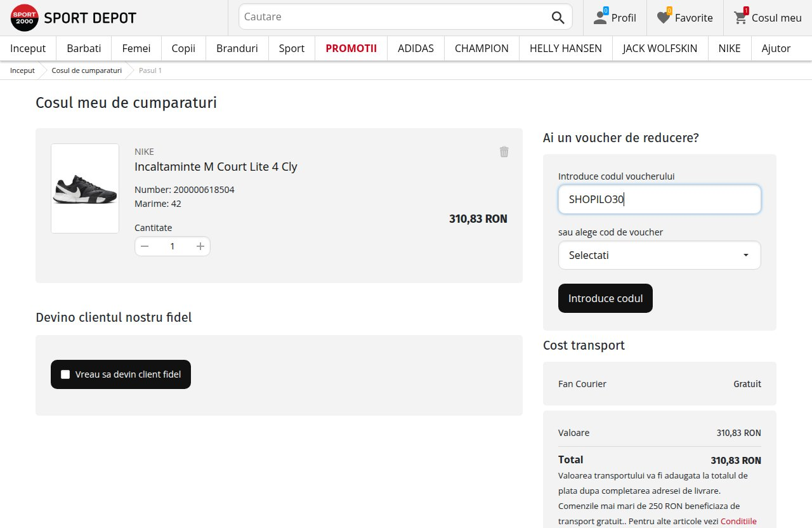812x528 pixels.
Task: Click the Sport 2000 logo
Action: pos(24,18)
